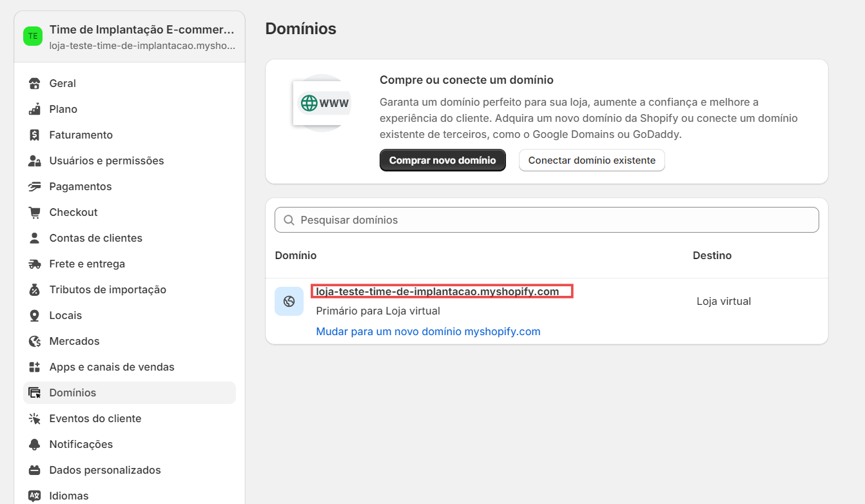Click the Notificações bell icon
The image size is (865, 504).
(x=35, y=445)
